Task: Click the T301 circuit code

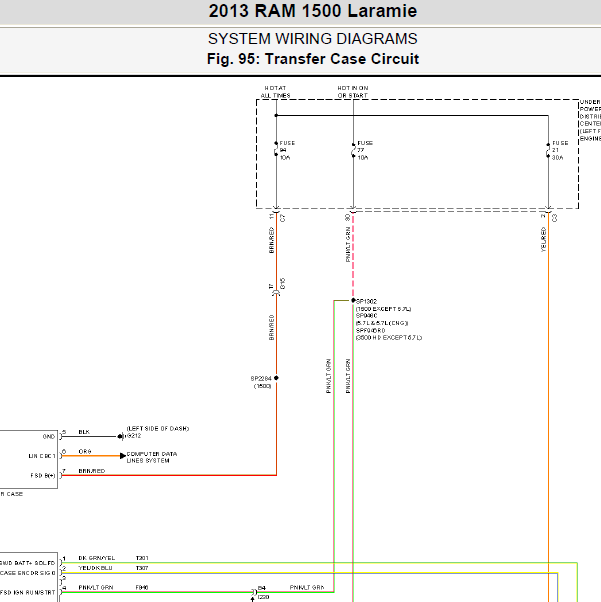Action: point(142,558)
